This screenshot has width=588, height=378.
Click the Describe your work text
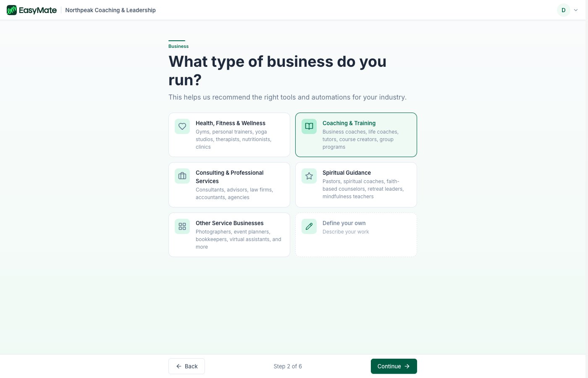click(346, 232)
